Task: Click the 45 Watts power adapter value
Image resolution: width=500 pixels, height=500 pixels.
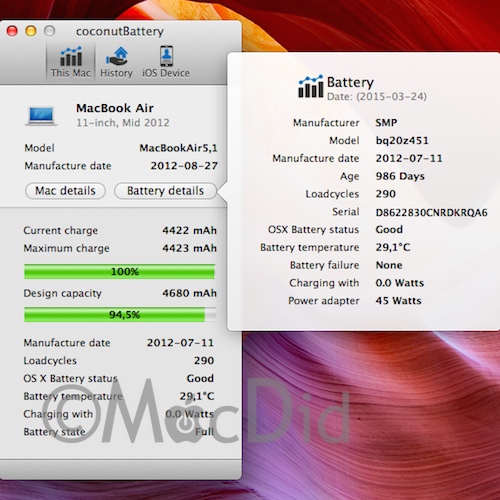Action: point(398,301)
